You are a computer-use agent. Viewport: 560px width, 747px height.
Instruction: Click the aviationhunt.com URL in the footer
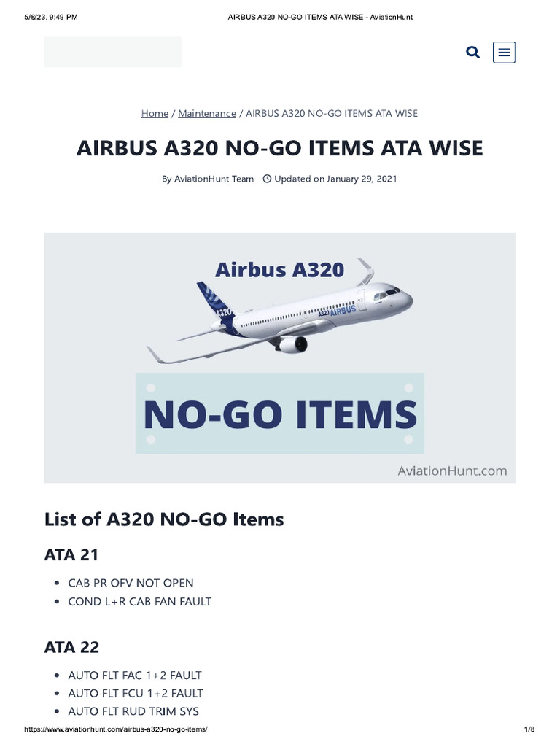tap(117, 729)
